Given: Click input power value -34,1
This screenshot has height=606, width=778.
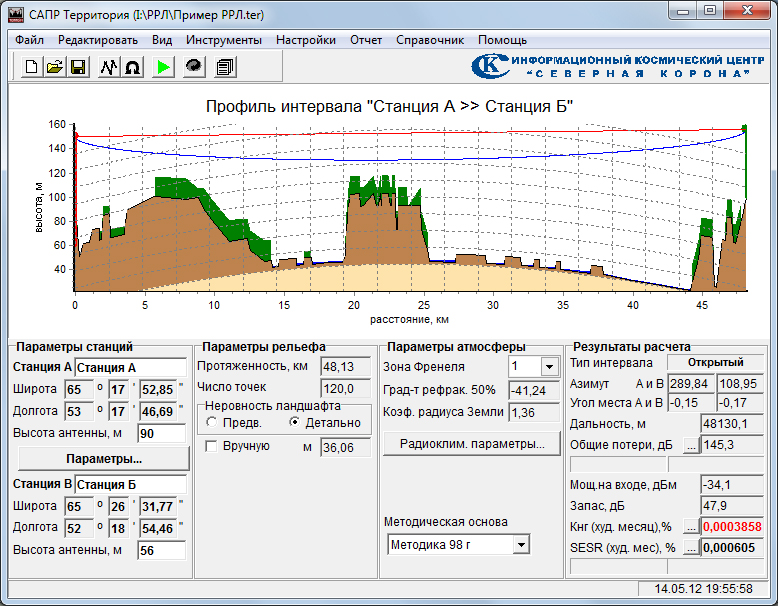Looking at the screenshot, I should (x=732, y=485).
